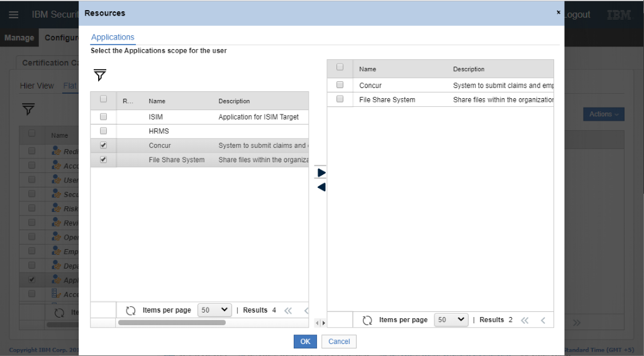Click the Cancel button
The image size is (644, 356).
click(339, 342)
